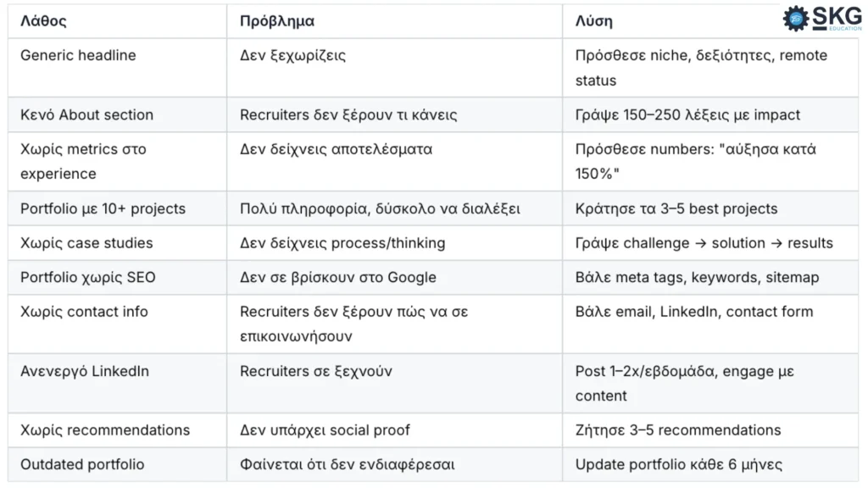Click the Ανενεργό LinkedIn cell

85,371
